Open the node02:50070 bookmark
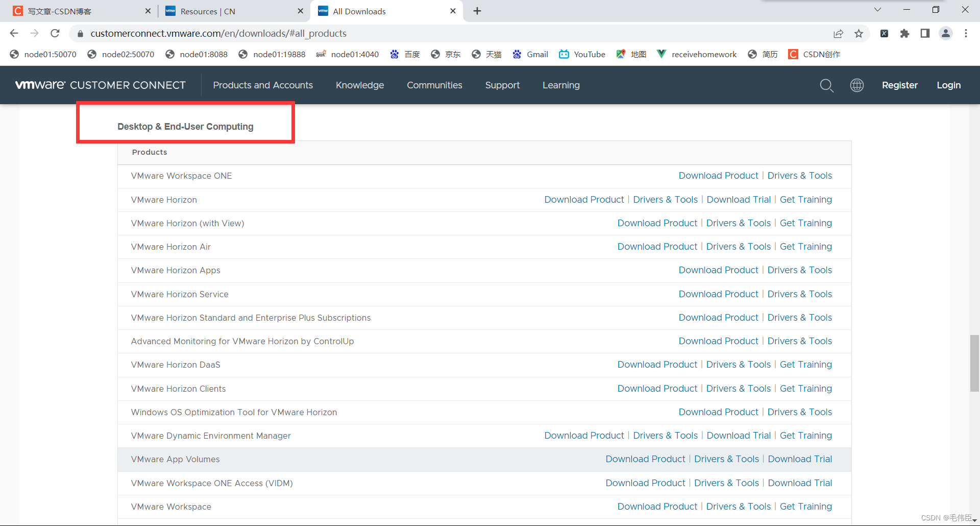 pyautogui.click(x=121, y=54)
